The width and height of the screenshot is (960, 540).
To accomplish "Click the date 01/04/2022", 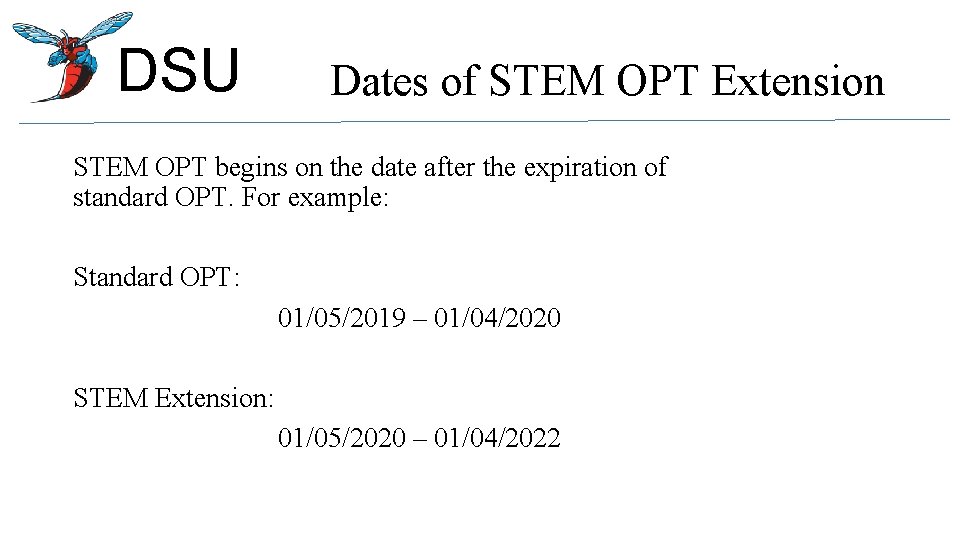I will pyautogui.click(x=497, y=438).
